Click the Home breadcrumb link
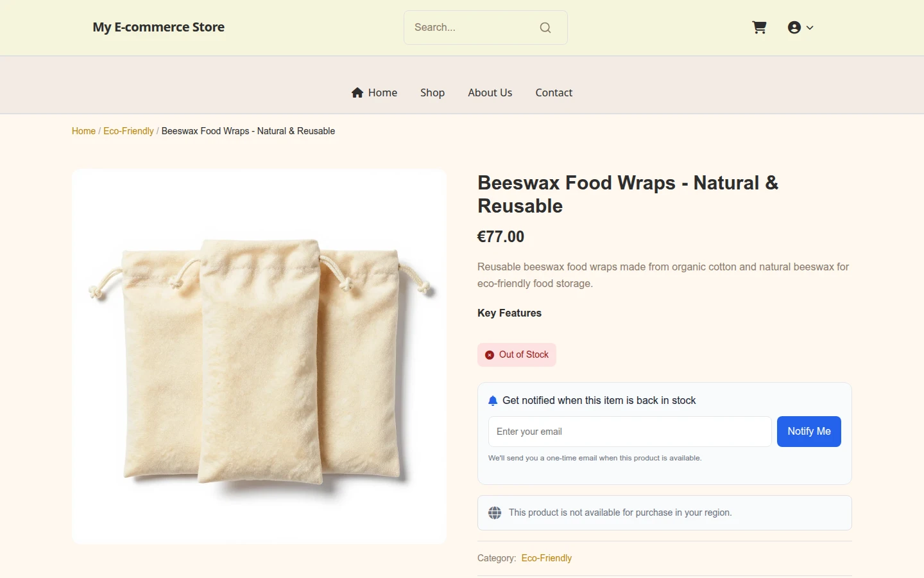The image size is (924, 578). (x=83, y=131)
